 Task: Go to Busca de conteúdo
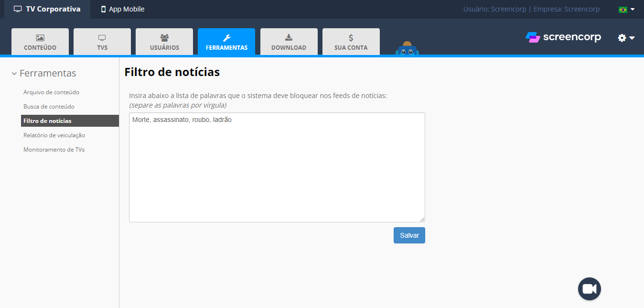click(x=49, y=107)
